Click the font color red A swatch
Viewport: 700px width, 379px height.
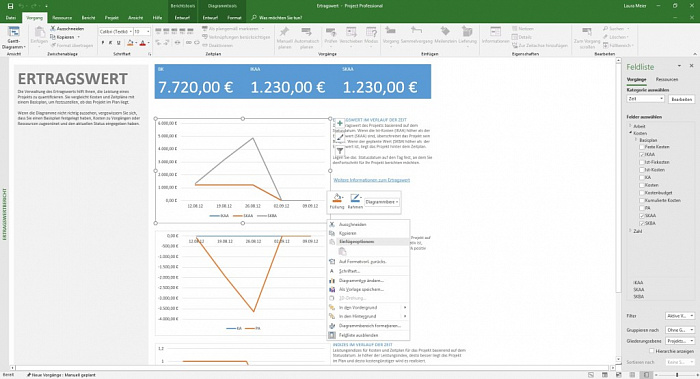(142, 43)
